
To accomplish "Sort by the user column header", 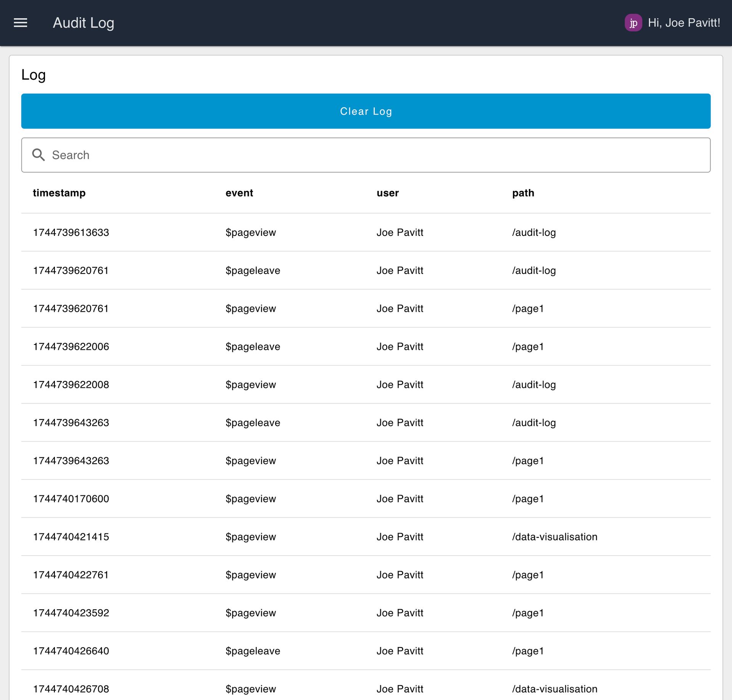I will pos(387,193).
